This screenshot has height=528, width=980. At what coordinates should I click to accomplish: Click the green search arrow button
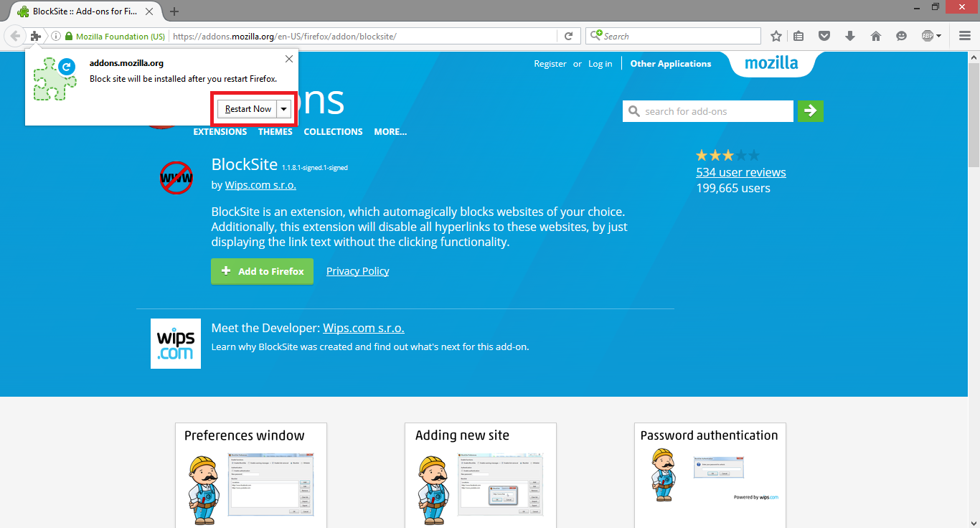pyautogui.click(x=810, y=111)
